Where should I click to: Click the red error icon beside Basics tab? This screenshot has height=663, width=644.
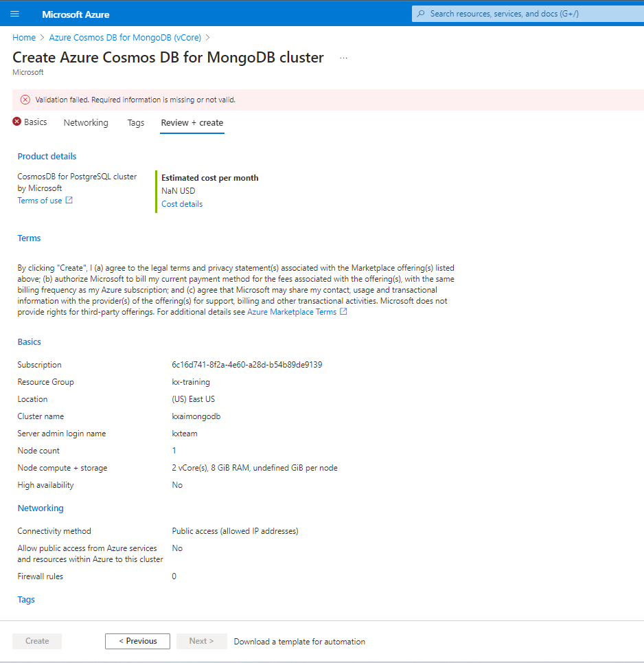click(x=17, y=122)
